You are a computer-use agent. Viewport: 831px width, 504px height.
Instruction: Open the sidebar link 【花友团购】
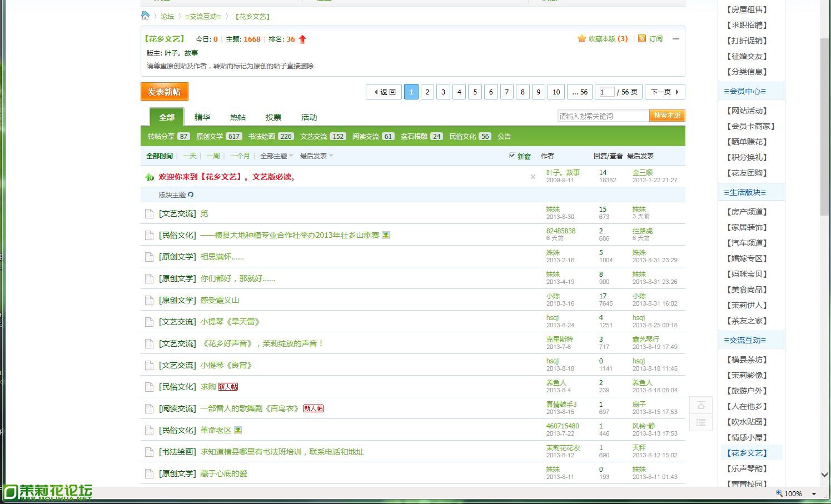coord(747,173)
